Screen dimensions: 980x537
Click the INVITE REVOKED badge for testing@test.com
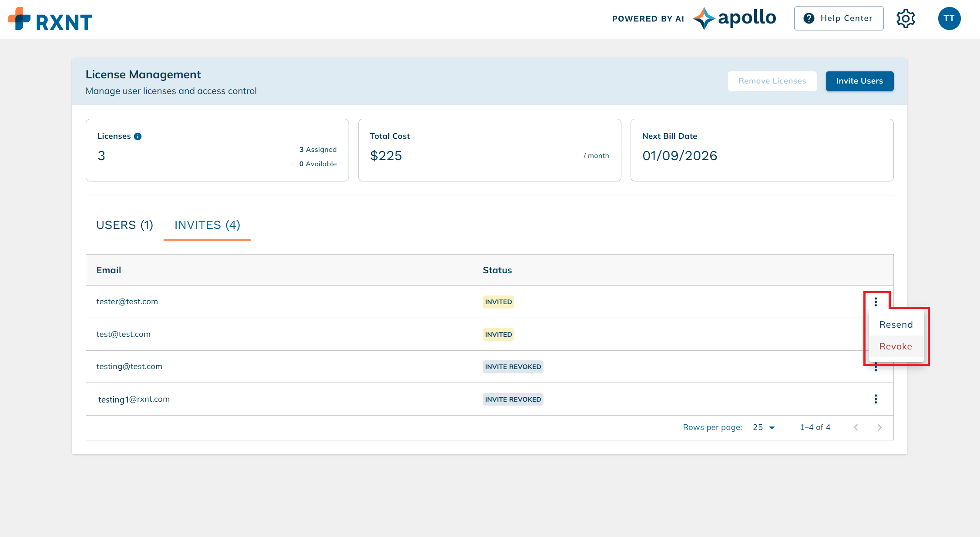tap(513, 367)
